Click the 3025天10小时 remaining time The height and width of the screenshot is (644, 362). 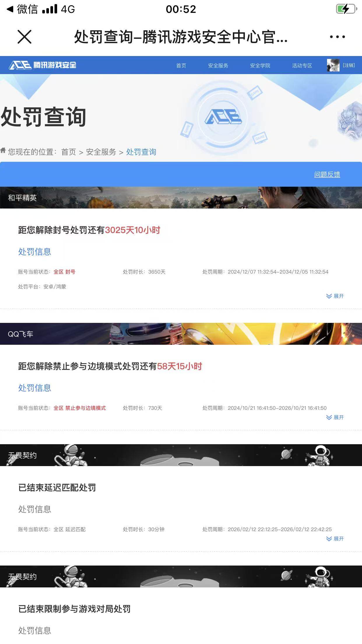coord(133,230)
